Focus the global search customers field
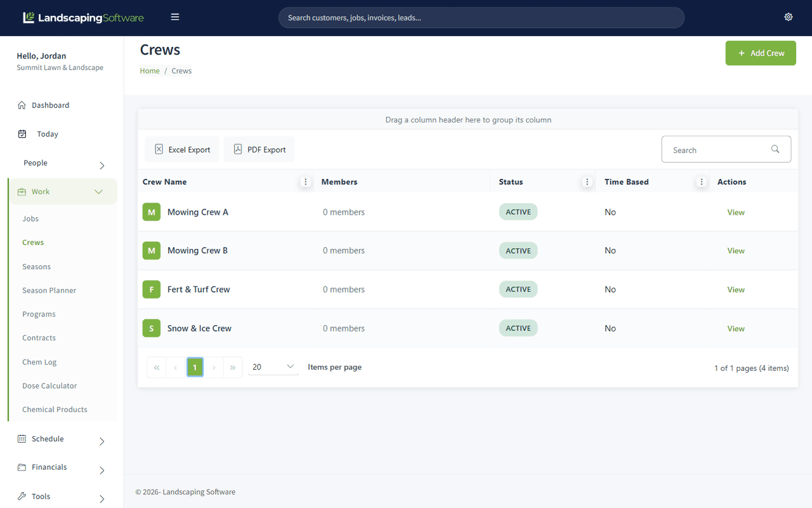 (481, 18)
